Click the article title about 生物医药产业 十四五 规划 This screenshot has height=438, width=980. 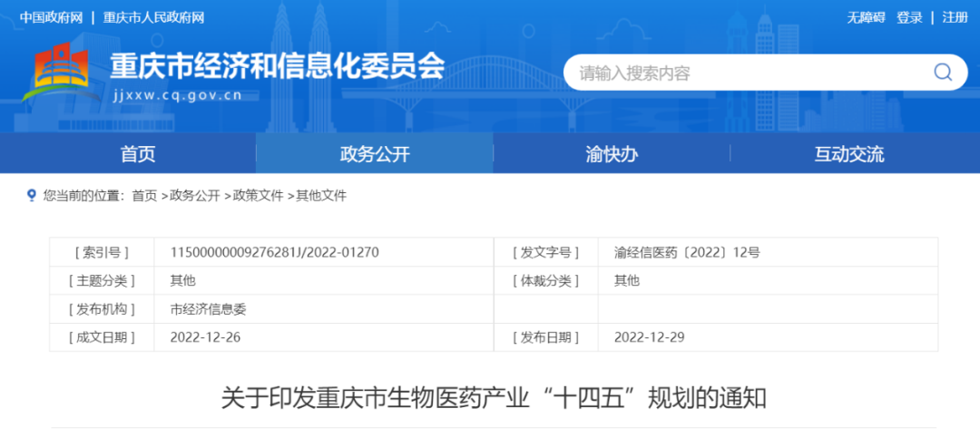494,399
